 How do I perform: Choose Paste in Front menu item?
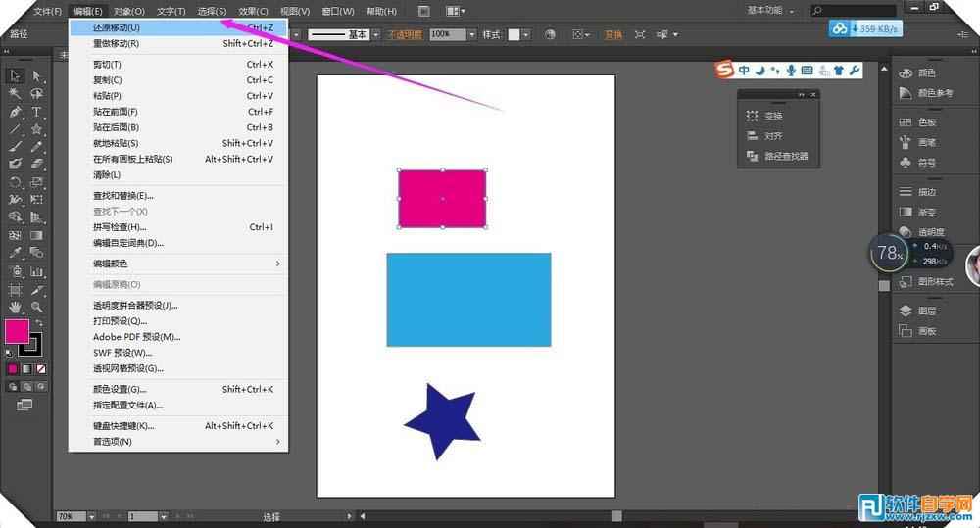[178, 112]
